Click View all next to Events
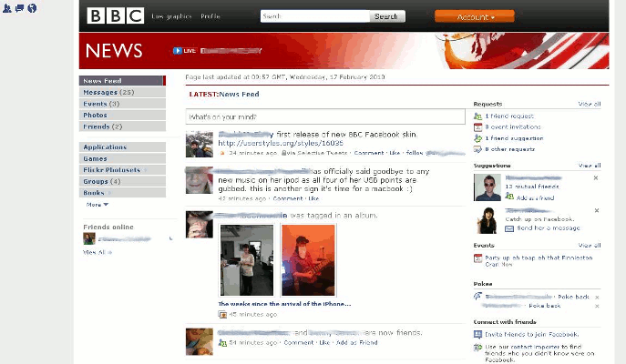Viewport: 626px width, 364px height. click(x=590, y=245)
